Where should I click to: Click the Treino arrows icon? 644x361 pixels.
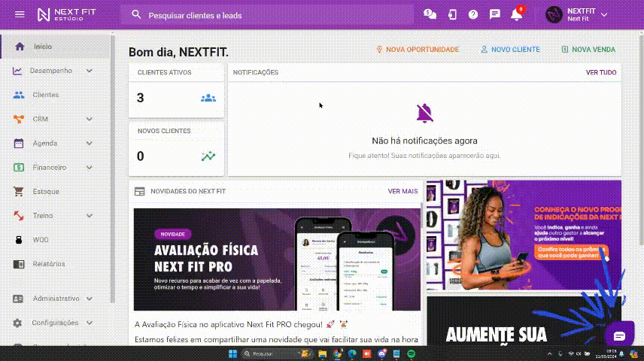pyautogui.click(x=19, y=216)
